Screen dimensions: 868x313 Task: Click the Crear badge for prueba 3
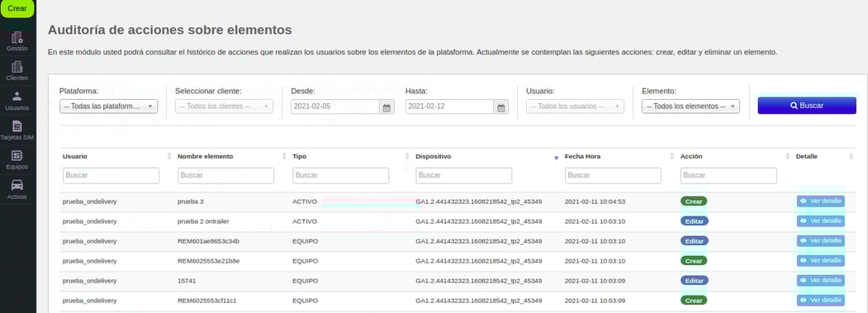[x=694, y=202]
